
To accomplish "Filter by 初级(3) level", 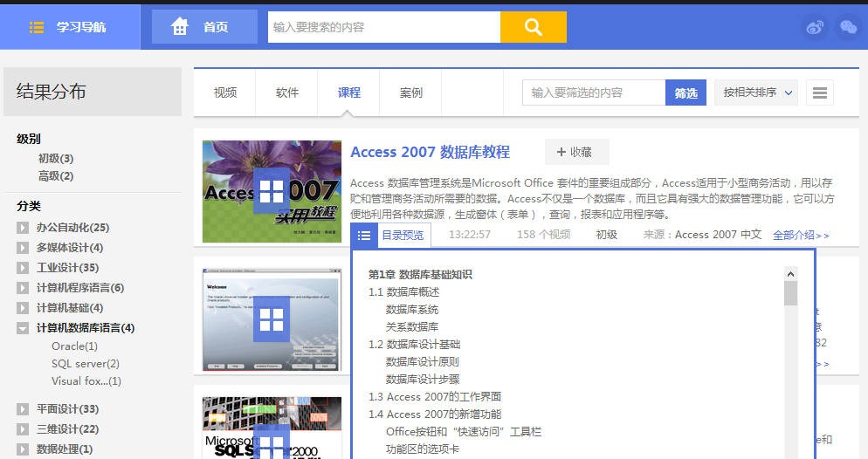I will (56, 159).
